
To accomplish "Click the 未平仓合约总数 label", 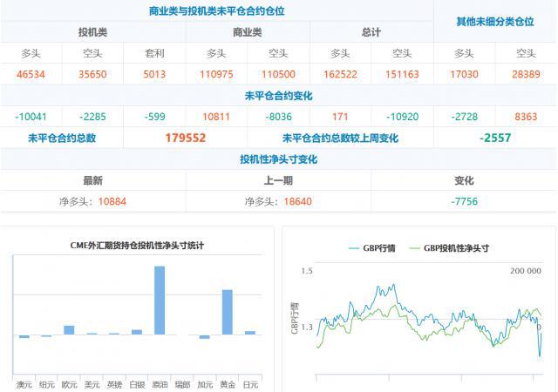I will pyautogui.click(x=62, y=138).
